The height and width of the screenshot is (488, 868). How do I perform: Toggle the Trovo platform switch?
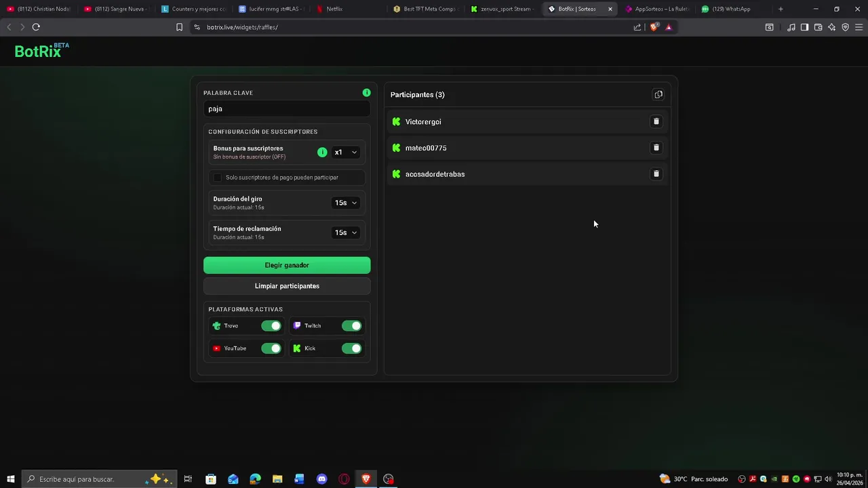[x=271, y=326]
